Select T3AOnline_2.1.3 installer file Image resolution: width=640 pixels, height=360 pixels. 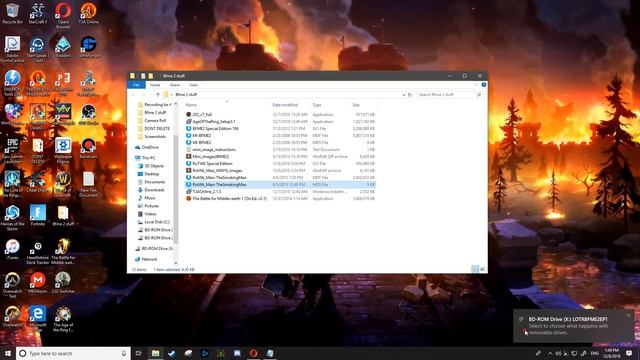(280, 191)
